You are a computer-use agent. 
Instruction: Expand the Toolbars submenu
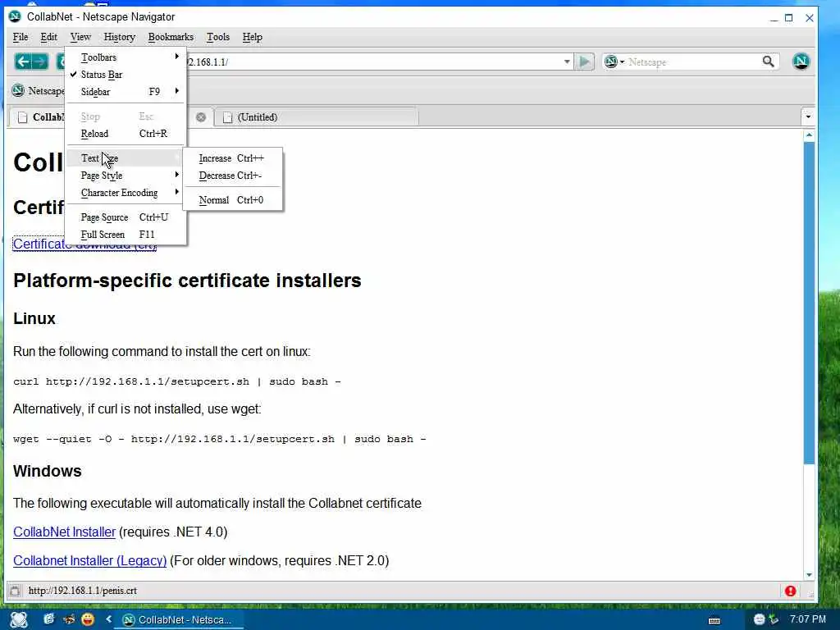coord(126,57)
